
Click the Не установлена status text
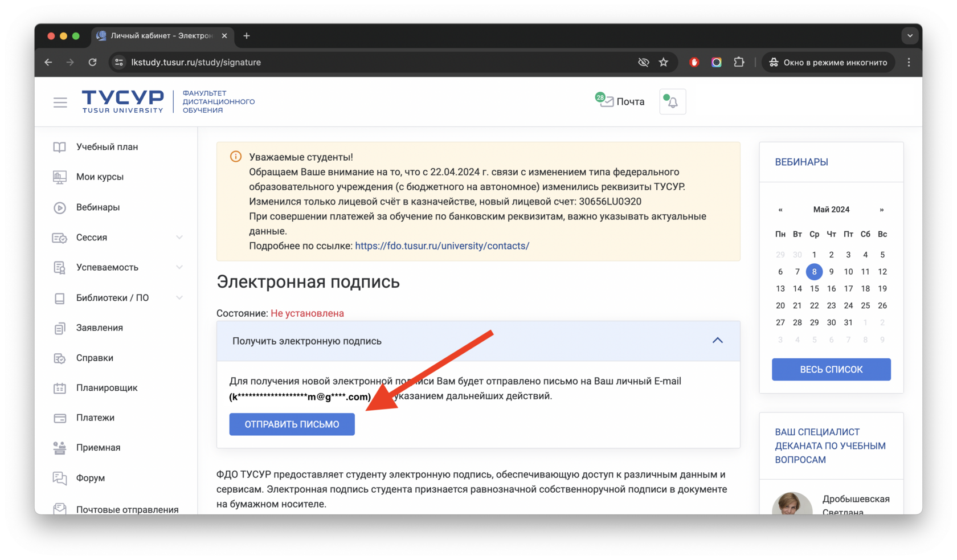(x=307, y=313)
